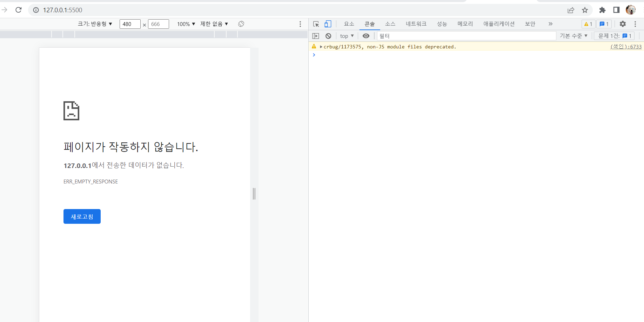This screenshot has height=322, width=644.
Task: Open the 크기: 반응형 device dropdown
Action: click(95, 24)
